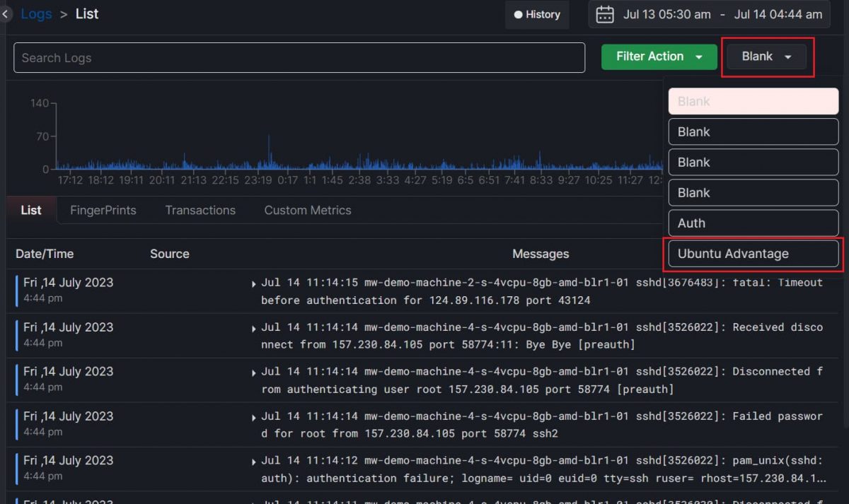Open the Custom Metrics tab

tap(307, 210)
